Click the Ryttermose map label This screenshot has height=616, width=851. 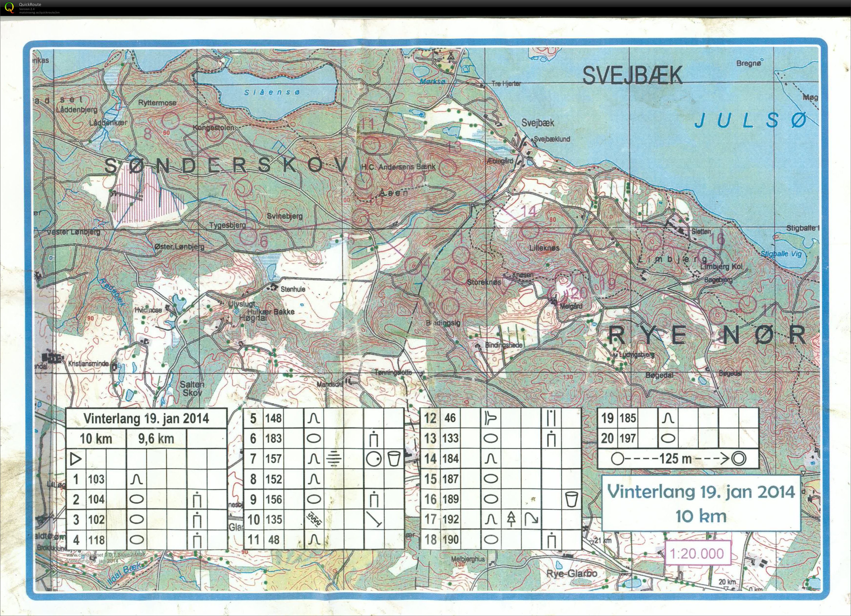click(x=157, y=102)
